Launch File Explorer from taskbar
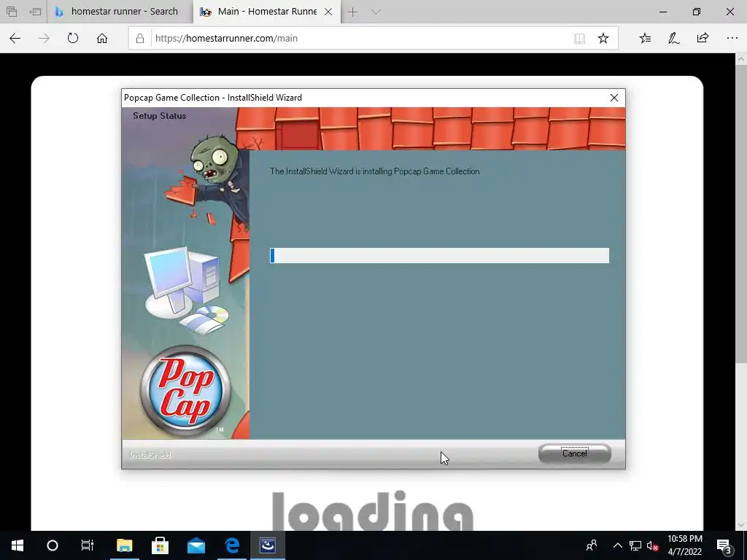 pyautogui.click(x=124, y=545)
